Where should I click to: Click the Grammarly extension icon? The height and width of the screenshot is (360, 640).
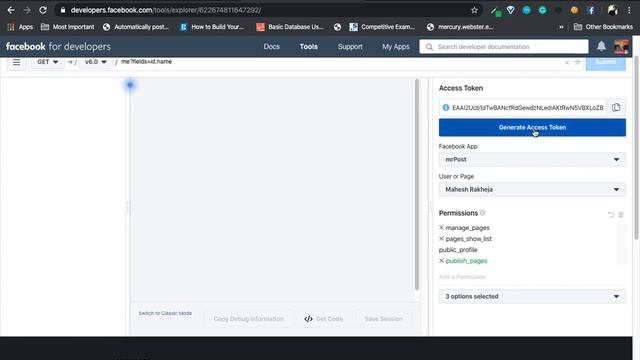(x=542, y=10)
